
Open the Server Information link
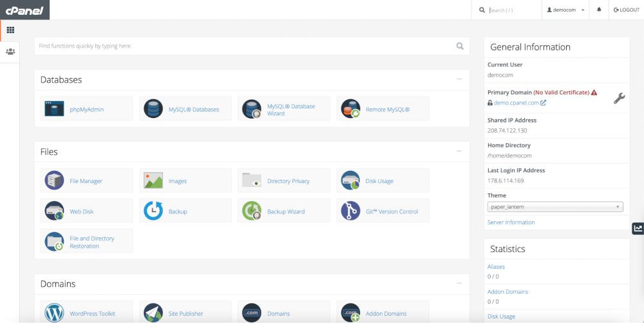(x=511, y=222)
